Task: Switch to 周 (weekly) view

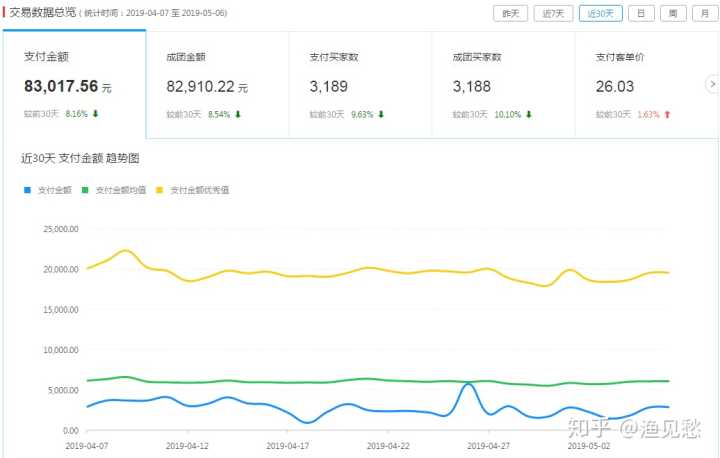Action: (x=674, y=13)
